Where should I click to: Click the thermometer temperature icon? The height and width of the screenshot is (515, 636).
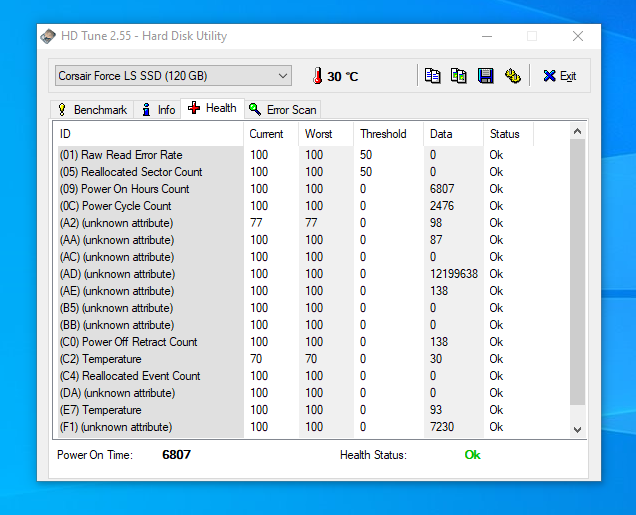pyautogui.click(x=318, y=76)
